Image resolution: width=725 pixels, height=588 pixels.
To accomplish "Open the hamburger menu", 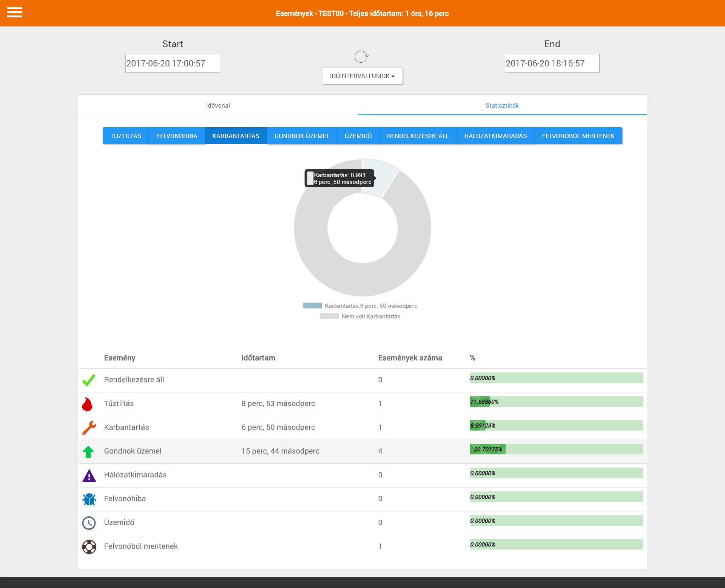I will coord(15,12).
